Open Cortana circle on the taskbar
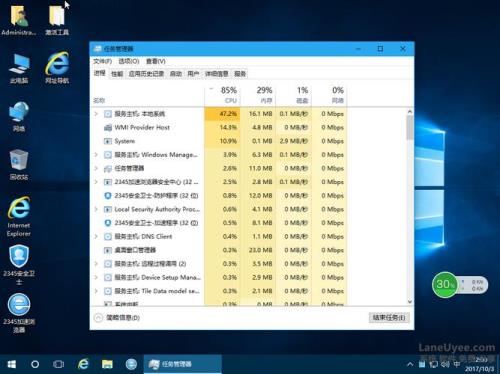The width and height of the screenshot is (500, 374). click(35, 364)
